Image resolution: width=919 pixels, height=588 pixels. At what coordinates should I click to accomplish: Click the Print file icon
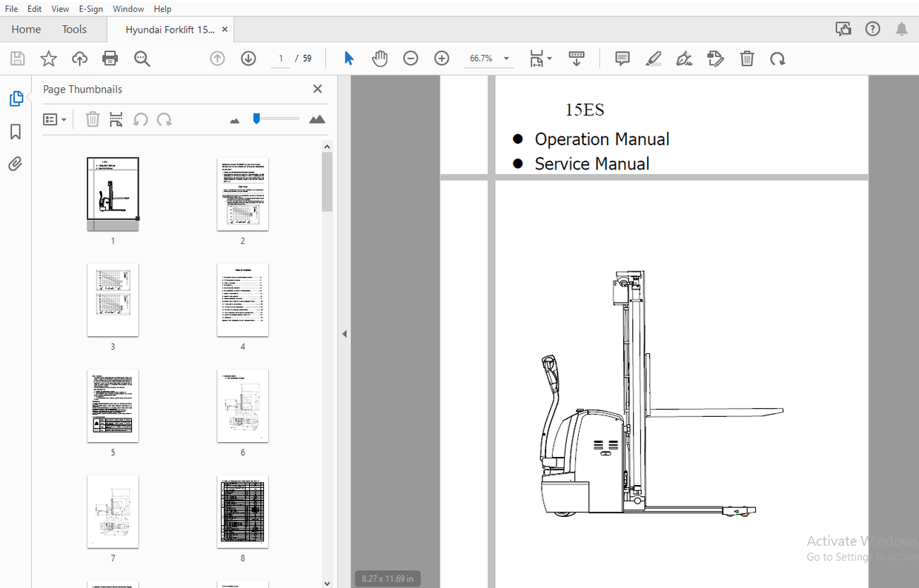110,59
